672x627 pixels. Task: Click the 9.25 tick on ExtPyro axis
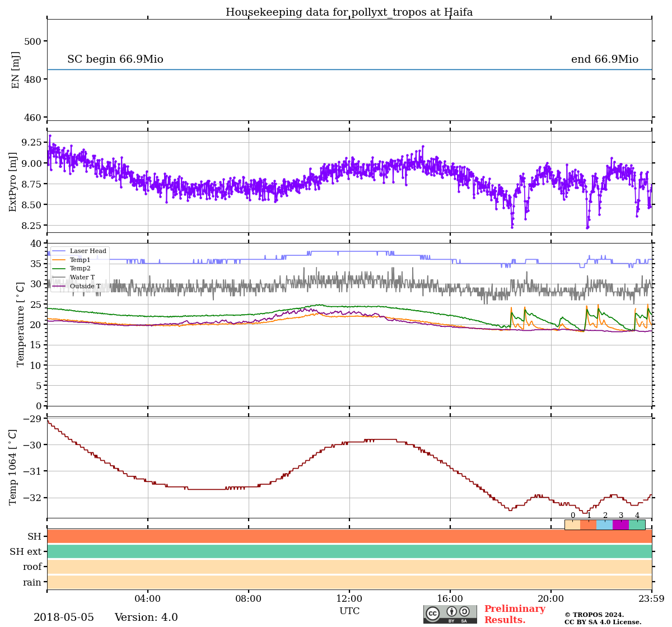31,142
